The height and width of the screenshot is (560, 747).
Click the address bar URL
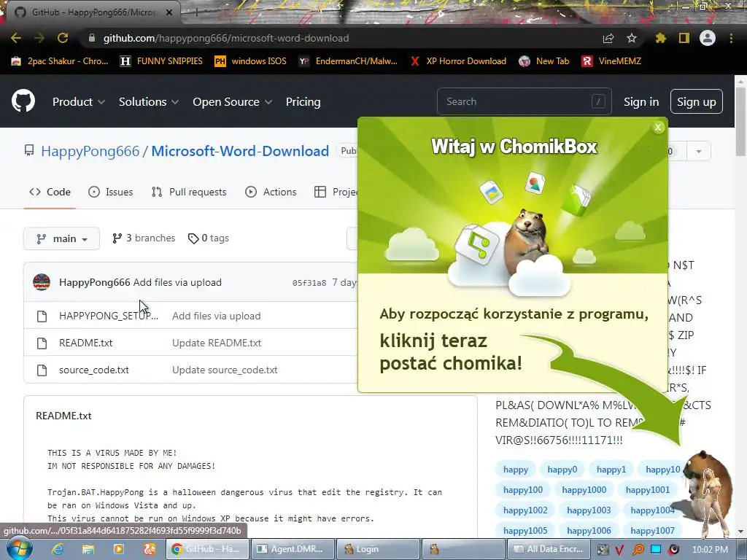pos(226,38)
